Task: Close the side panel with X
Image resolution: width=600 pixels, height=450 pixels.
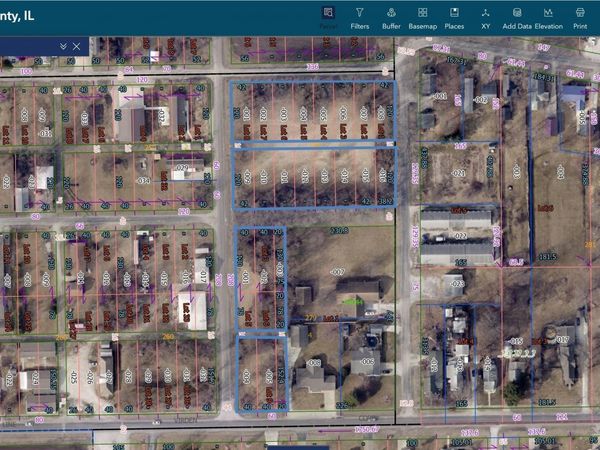Action: pos(77,46)
